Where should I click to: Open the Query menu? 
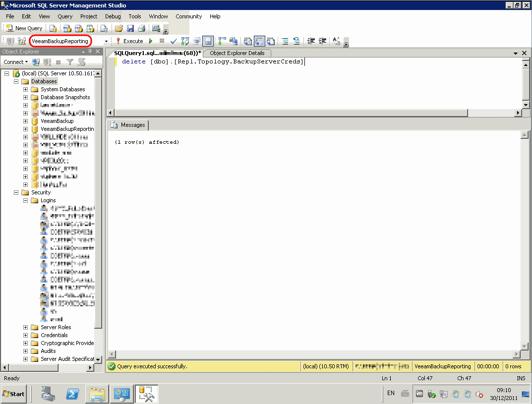65,16
